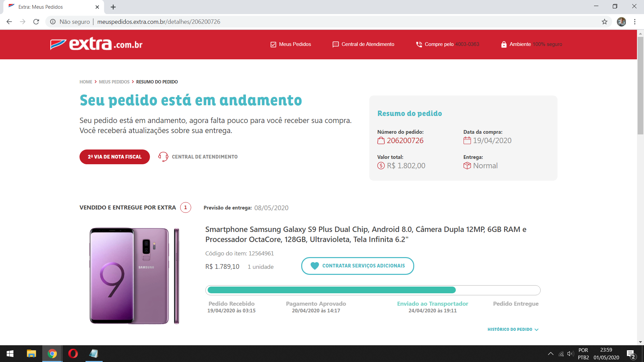This screenshot has height=362, width=644.
Task: Click the Não seguro site info icon
Action: [53, 22]
